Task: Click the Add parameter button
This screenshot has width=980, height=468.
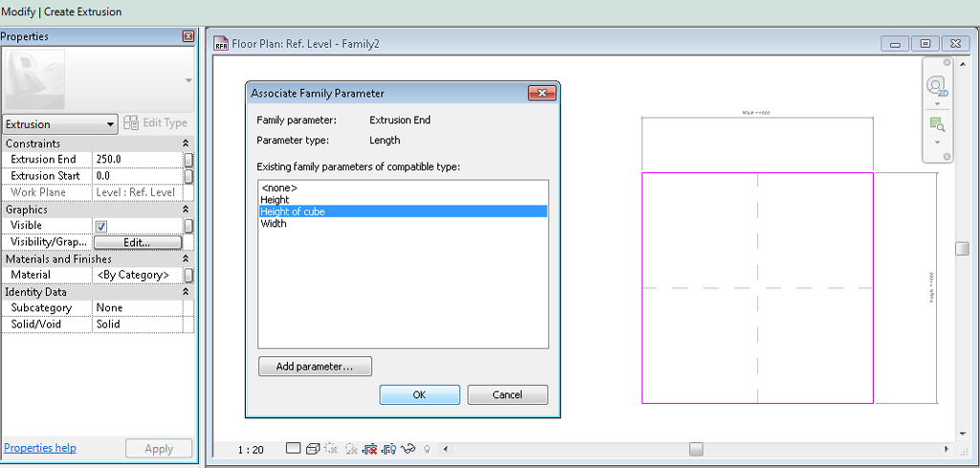Action: [x=315, y=367]
